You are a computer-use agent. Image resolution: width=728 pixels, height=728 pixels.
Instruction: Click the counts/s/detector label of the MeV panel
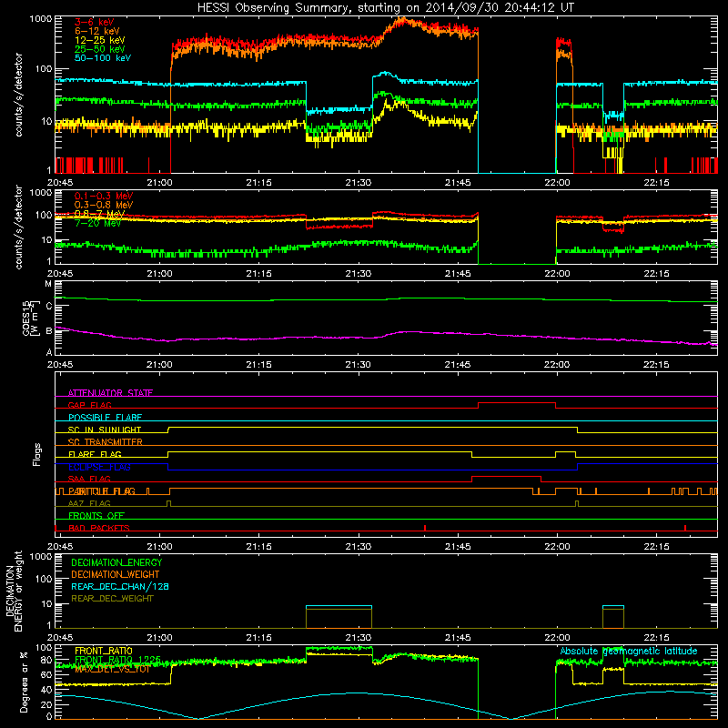(18, 227)
